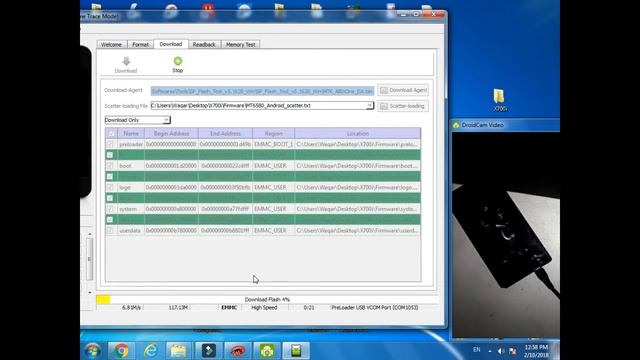Click the Region column header
Screen dimensions: 640x360
click(273, 133)
